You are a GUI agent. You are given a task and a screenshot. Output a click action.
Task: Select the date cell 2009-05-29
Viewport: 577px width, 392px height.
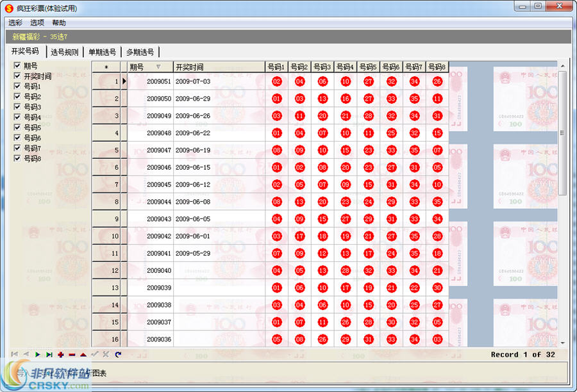(x=219, y=254)
